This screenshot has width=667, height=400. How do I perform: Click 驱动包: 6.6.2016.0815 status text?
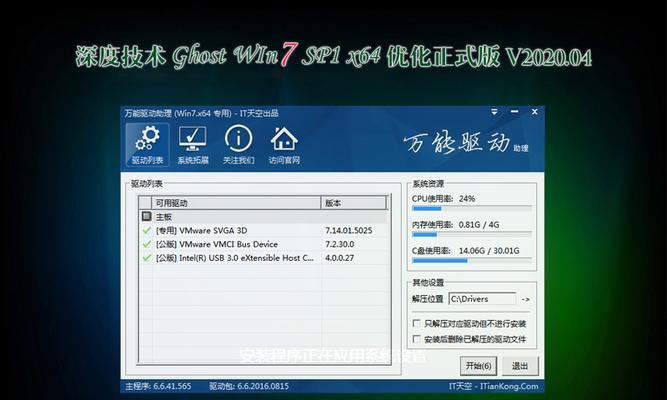coord(249,386)
